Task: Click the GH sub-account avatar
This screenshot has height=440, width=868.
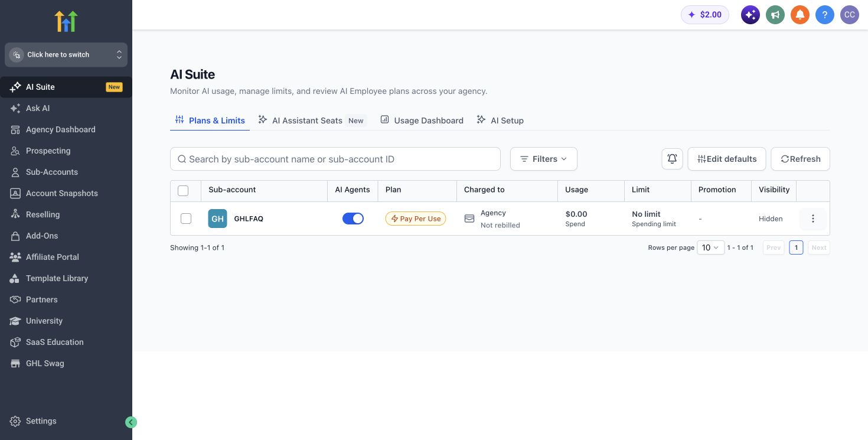Action: click(x=217, y=219)
